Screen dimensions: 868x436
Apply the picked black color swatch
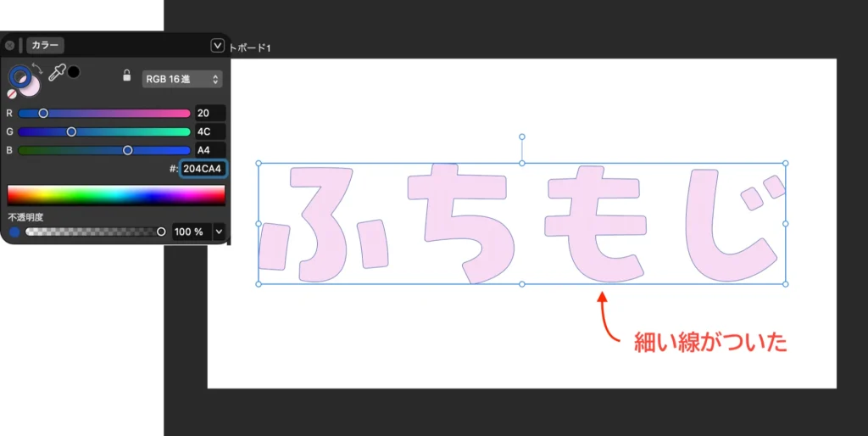pos(74,72)
